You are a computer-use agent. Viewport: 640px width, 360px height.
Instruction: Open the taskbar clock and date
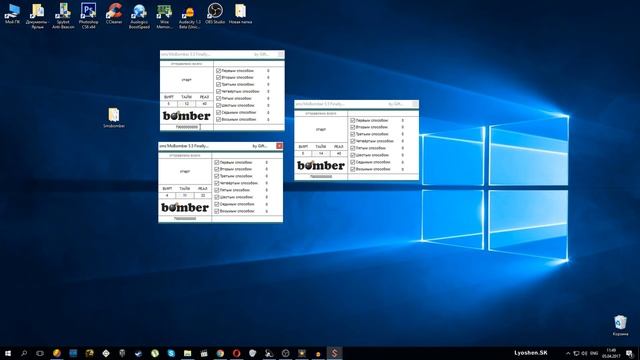[x=611, y=353]
